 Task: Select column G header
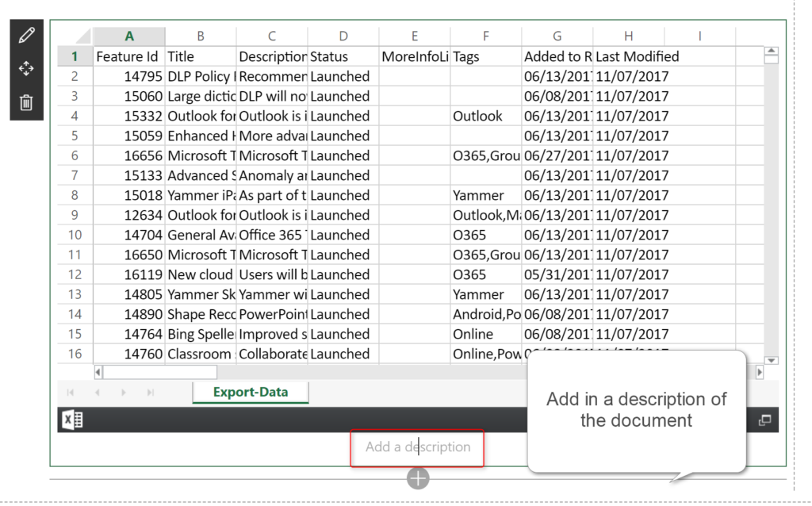557,36
